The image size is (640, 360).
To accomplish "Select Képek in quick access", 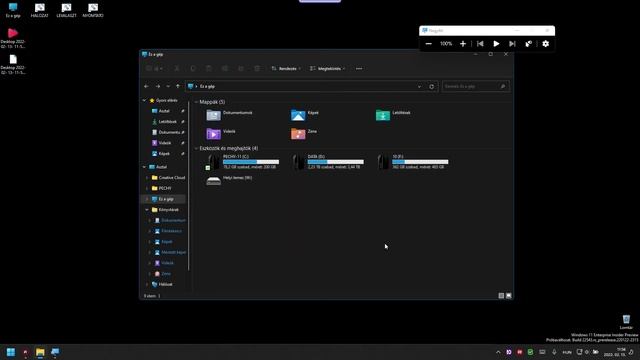I will click(x=164, y=153).
